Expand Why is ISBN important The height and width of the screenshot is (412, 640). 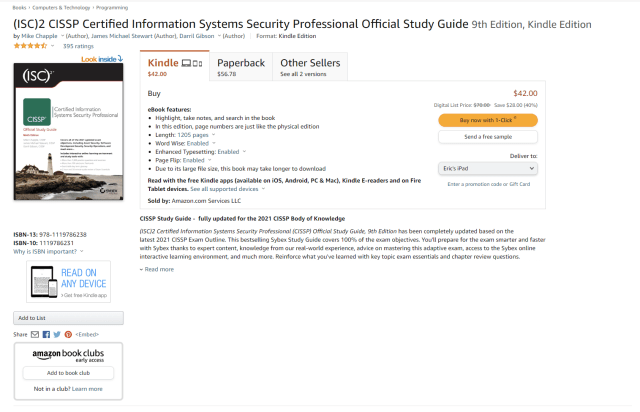pos(42,252)
